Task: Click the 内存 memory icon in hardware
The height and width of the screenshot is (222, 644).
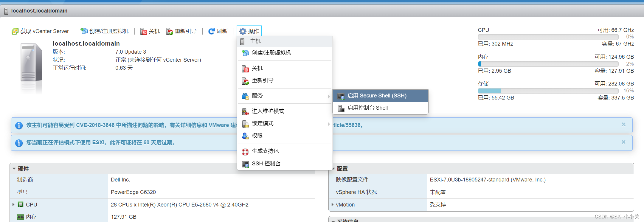Action: click(x=21, y=217)
